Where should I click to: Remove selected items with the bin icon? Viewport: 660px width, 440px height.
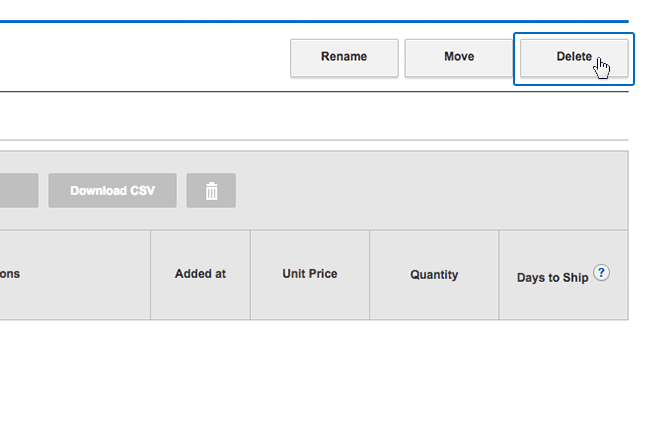point(211,191)
